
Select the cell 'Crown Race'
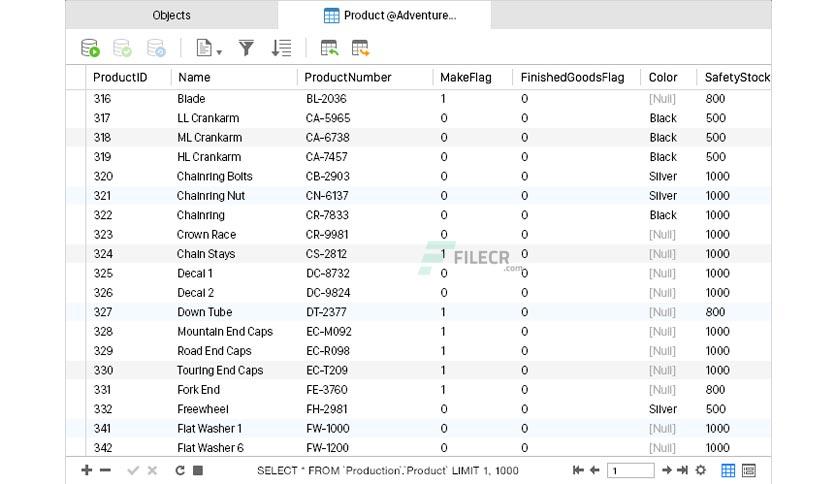tap(206, 235)
